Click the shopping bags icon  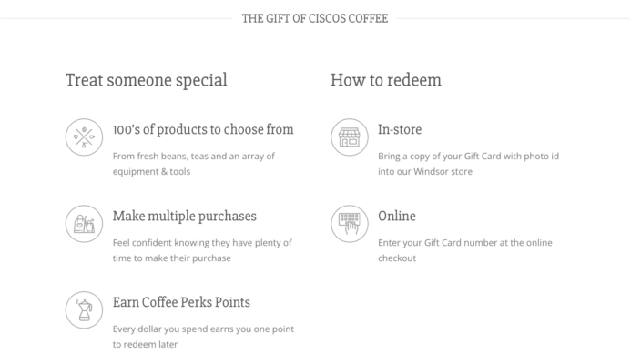[84, 224]
